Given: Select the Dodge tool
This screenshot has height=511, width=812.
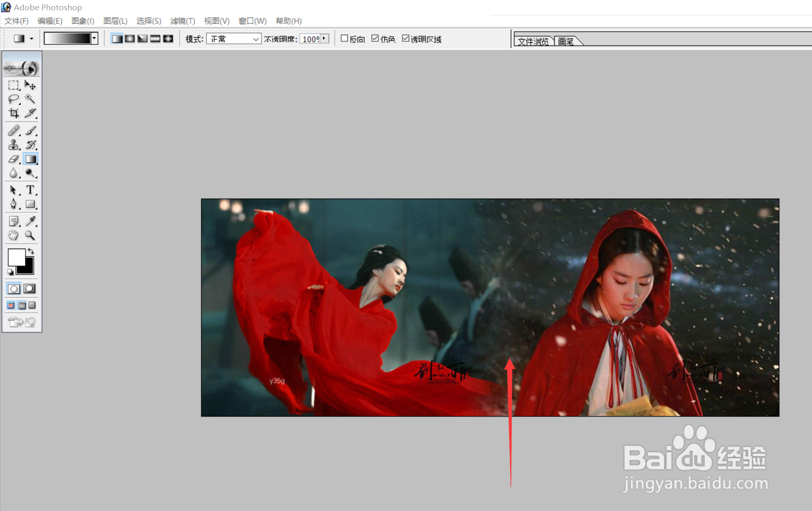Looking at the screenshot, I should coord(30,174).
